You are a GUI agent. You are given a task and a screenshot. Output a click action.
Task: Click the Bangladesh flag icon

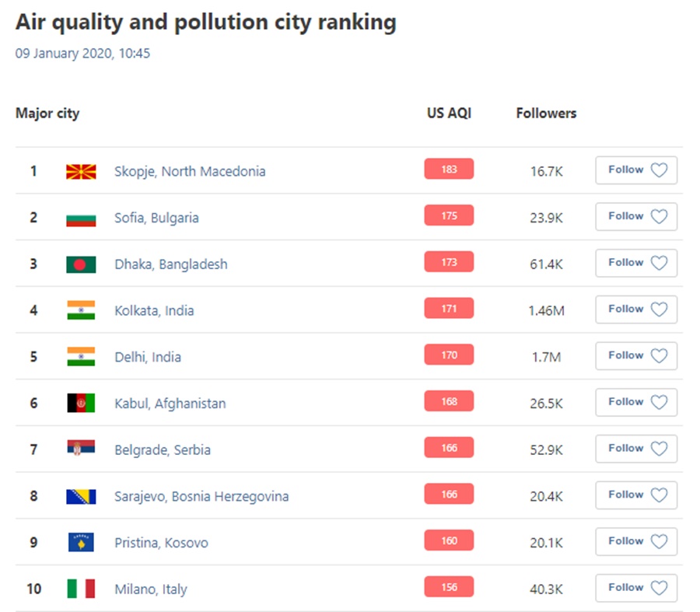pos(81,264)
